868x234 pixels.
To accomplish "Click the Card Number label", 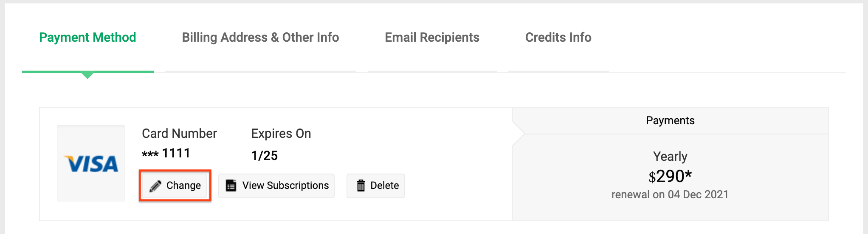I will coord(179,134).
